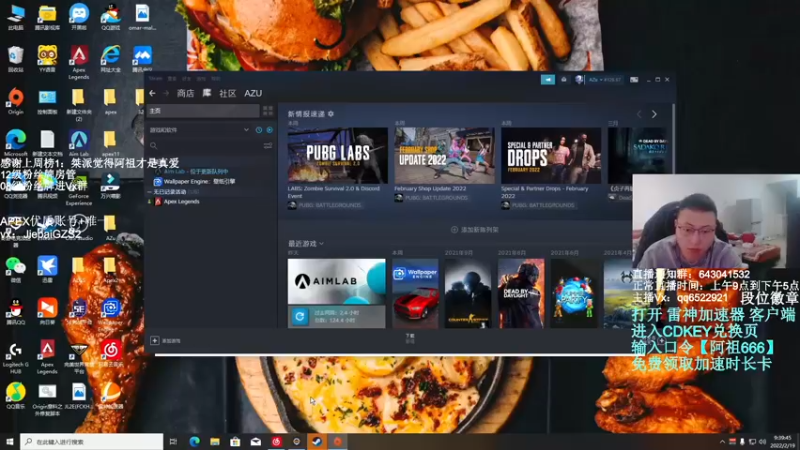The image size is (800, 450).
Task: Open Special & Partner Drops news card
Action: 551,156
